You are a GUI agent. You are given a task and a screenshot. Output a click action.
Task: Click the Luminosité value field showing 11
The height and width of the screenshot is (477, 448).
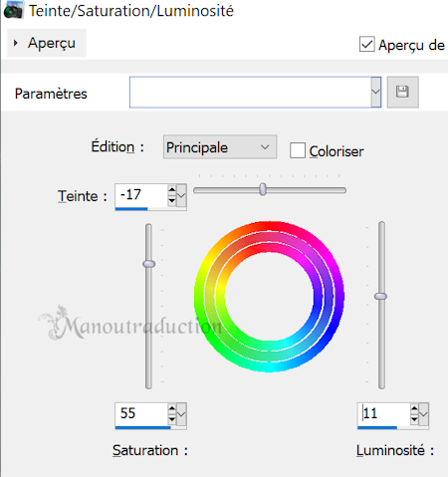click(x=384, y=413)
